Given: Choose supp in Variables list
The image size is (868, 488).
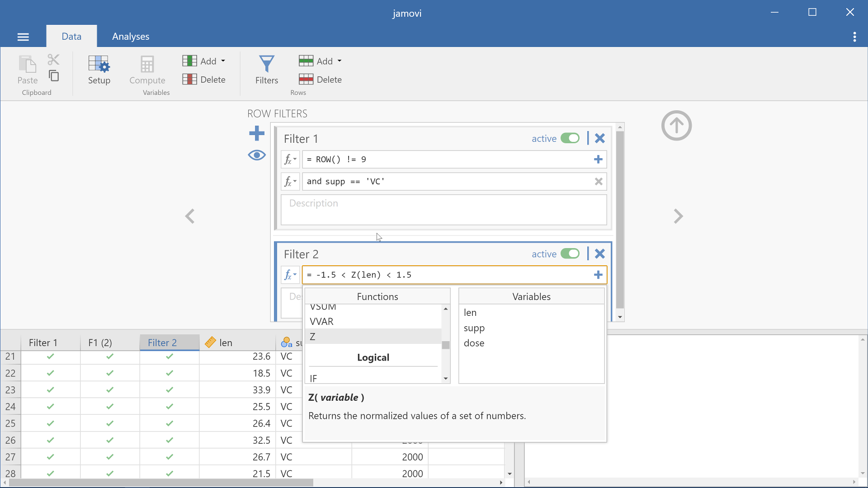Looking at the screenshot, I should (x=531, y=328).
